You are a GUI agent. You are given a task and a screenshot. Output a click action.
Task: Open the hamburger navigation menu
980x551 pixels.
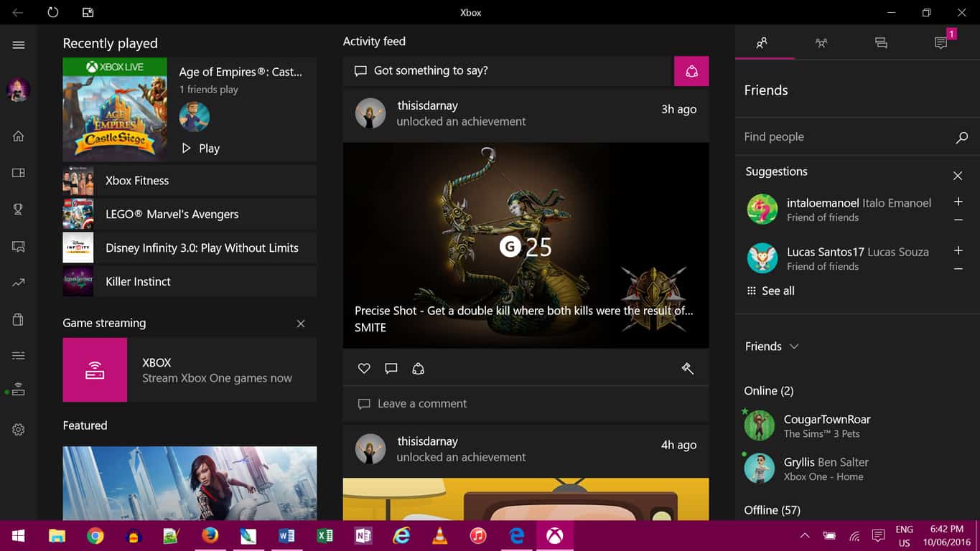[19, 44]
